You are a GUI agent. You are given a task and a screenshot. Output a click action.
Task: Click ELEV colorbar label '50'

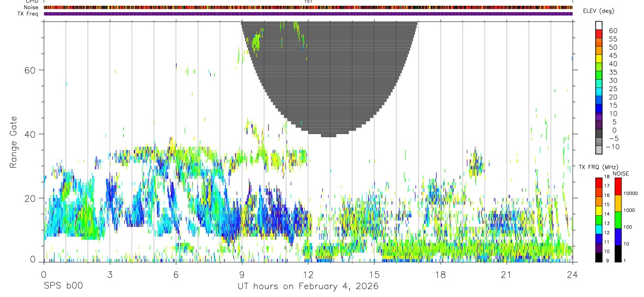[x=613, y=47]
